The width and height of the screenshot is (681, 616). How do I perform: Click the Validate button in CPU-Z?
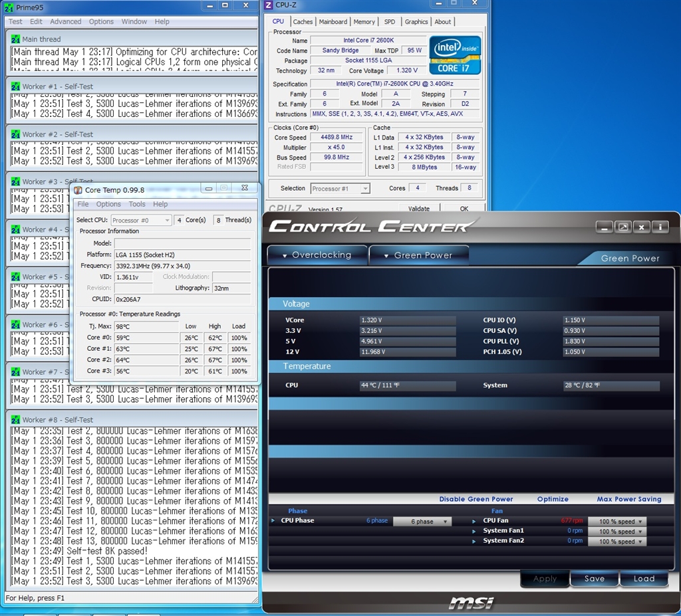419,209
